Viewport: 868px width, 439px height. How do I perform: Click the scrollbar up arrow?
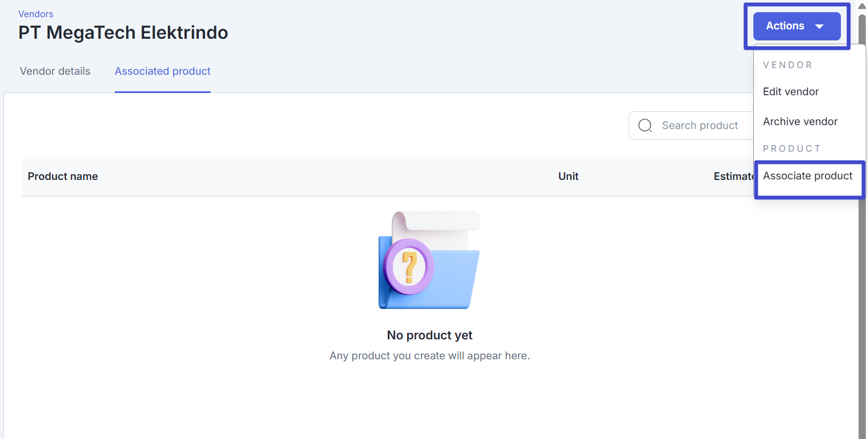[x=862, y=6]
